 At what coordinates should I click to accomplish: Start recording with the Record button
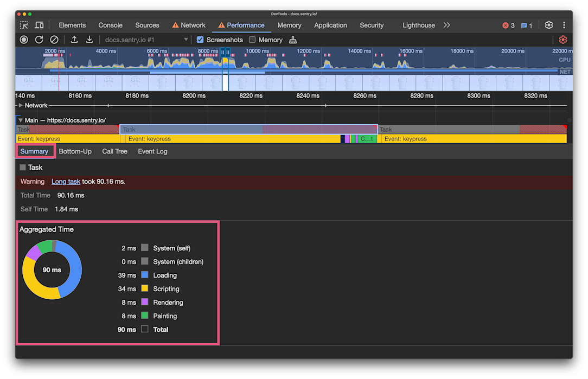click(24, 40)
